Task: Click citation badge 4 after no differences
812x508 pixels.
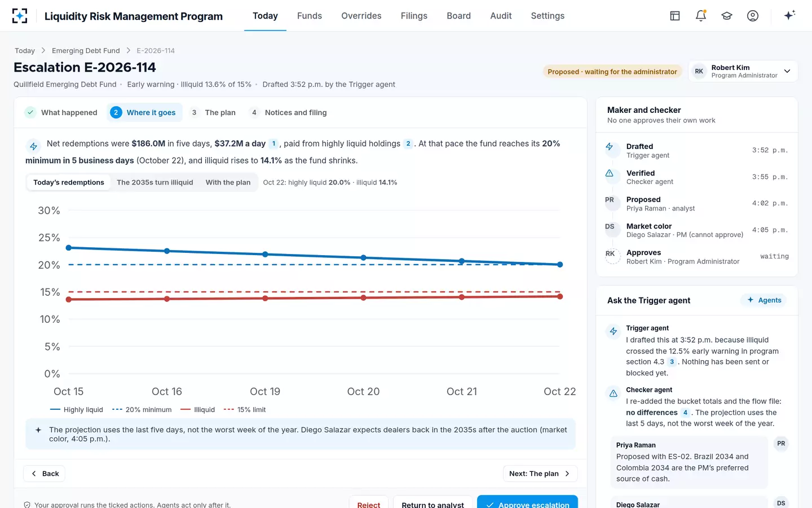Action: point(685,413)
